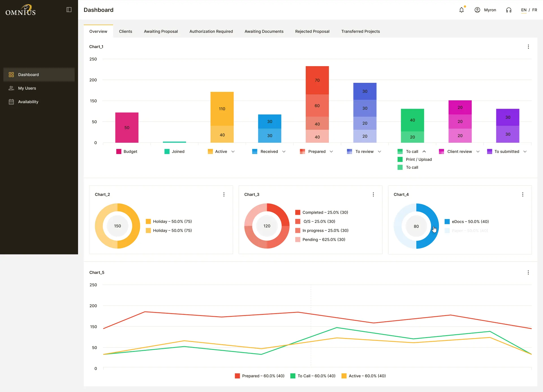Switch to the Transferred Projects tab
Image resolution: width=543 pixels, height=392 pixels.
(x=361, y=31)
